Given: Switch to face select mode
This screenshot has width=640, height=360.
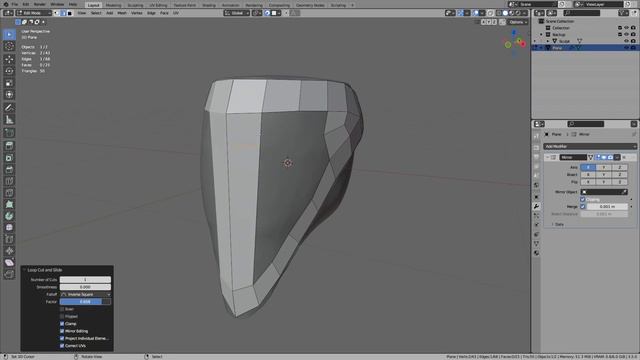Looking at the screenshot, I should (70, 13).
